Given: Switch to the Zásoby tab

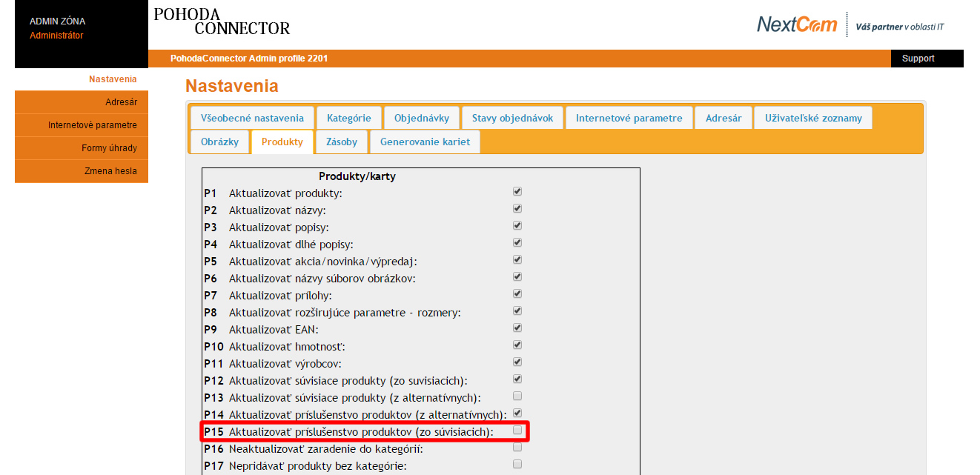Looking at the screenshot, I should coord(342,142).
